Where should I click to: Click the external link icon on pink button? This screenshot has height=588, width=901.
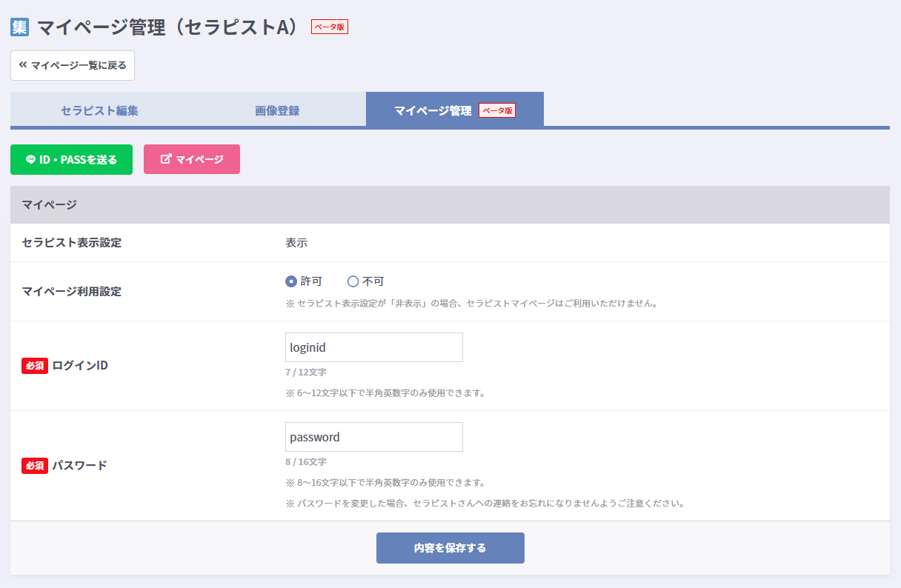166,159
